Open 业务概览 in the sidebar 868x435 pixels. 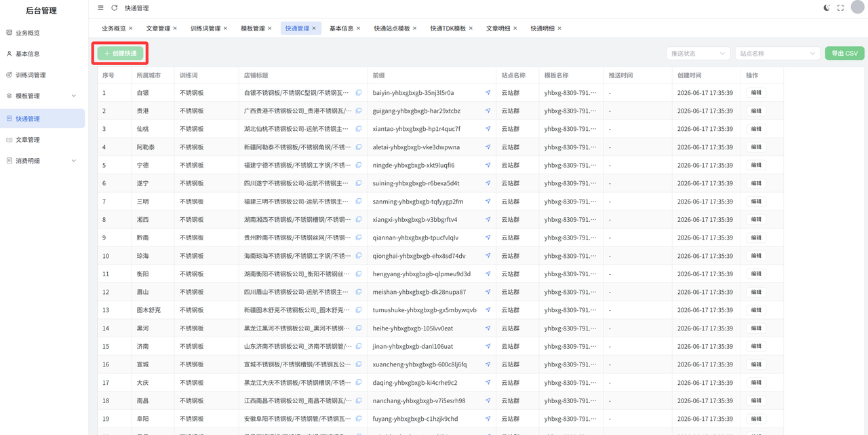(42, 33)
